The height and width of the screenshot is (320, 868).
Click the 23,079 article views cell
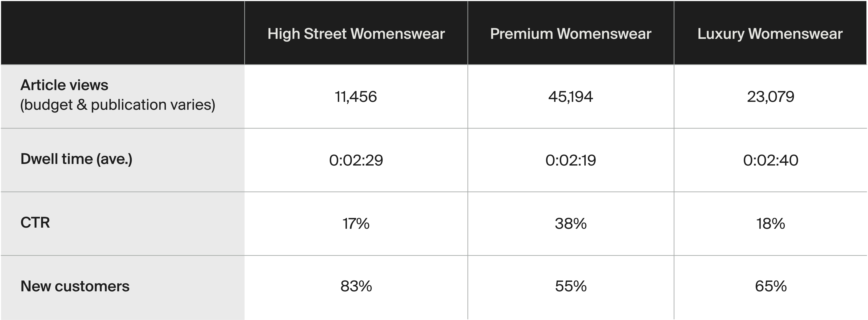[x=770, y=97]
